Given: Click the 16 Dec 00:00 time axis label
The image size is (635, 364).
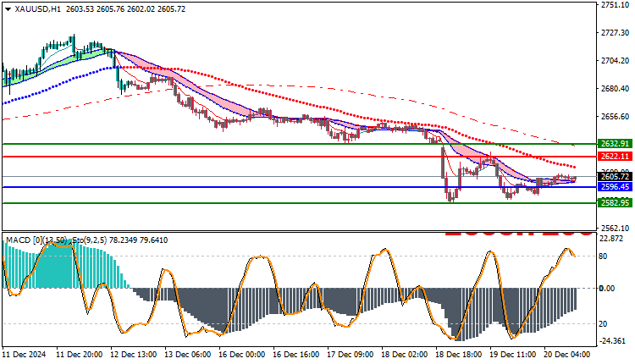Looking at the screenshot, I should pyautogui.click(x=242, y=355).
